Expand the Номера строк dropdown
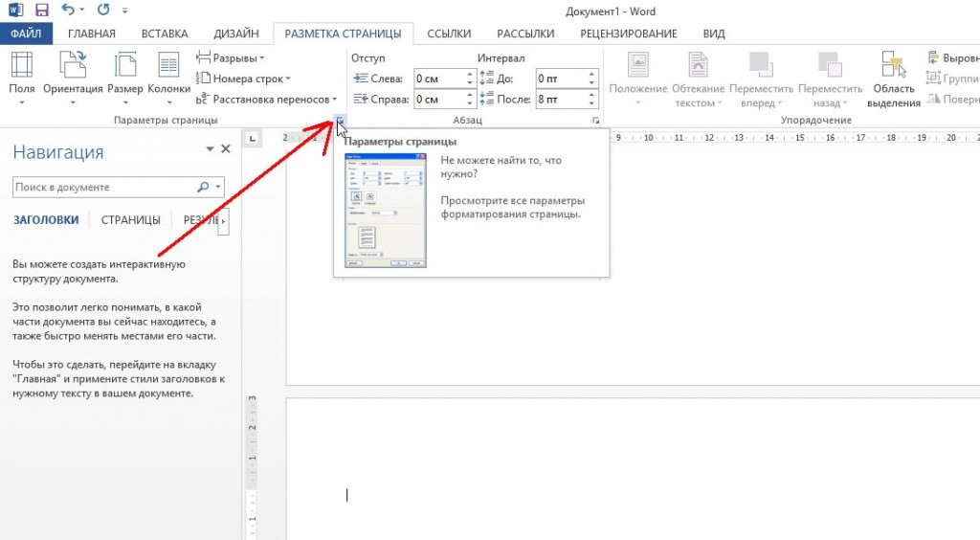980x540 pixels. [x=243, y=79]
